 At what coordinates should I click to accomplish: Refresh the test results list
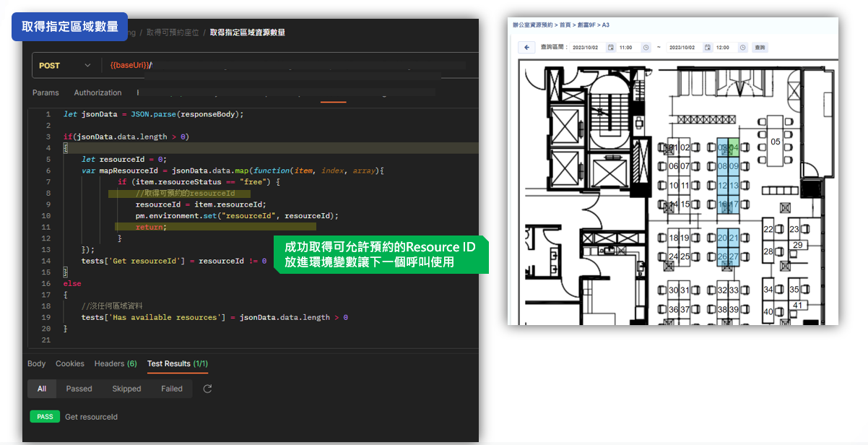click(x=207, y=389)
